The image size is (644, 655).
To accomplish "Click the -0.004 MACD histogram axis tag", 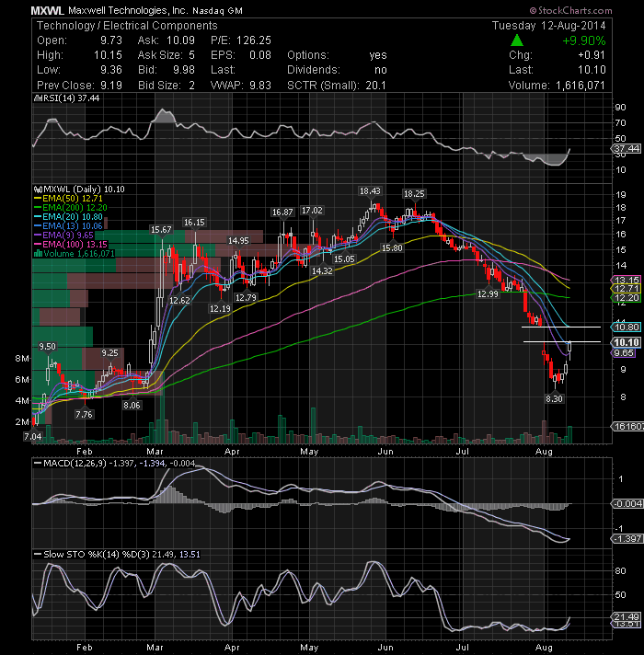I will click(x=627, y=504).
